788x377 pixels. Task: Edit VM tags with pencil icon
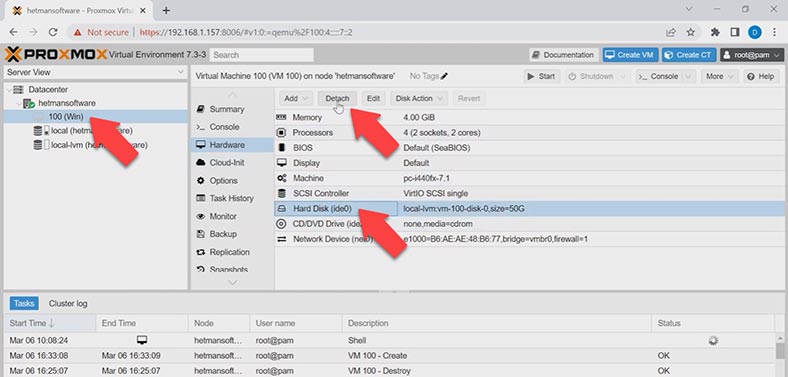click(444, 76)
